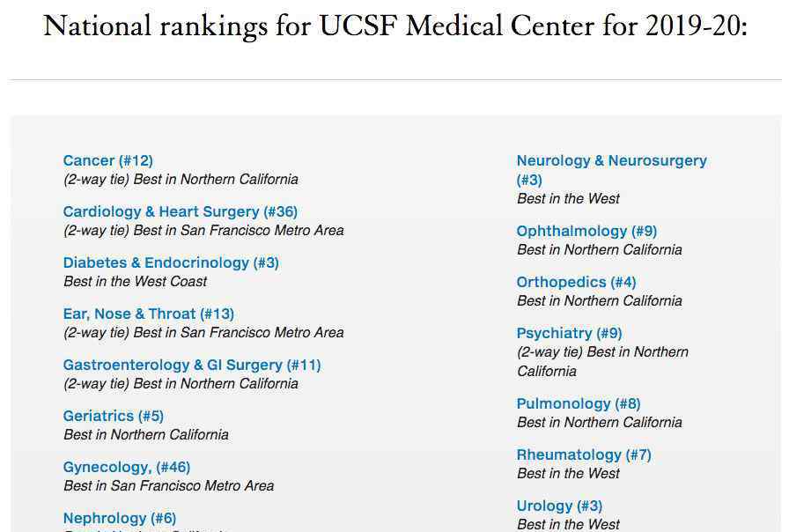Open the Geriatrics (#5) link
Image resolution: width=789 pixels, height=532 pixels.
tap(114, 417)
